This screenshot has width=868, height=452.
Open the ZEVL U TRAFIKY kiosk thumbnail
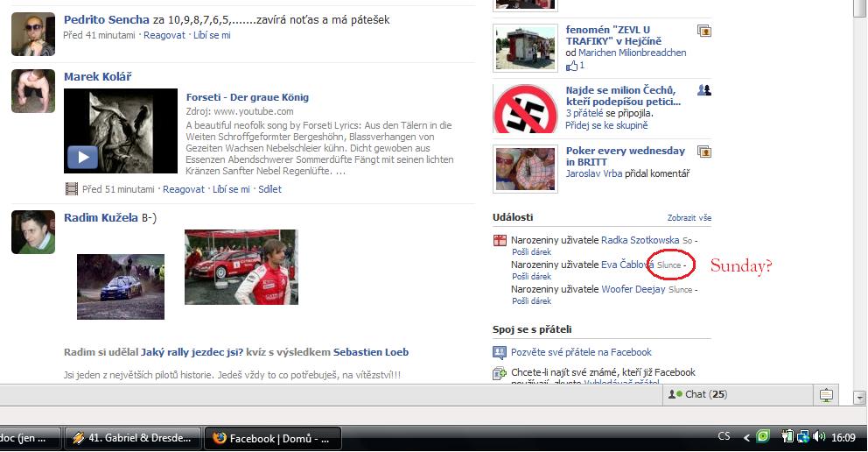[525, 47]
